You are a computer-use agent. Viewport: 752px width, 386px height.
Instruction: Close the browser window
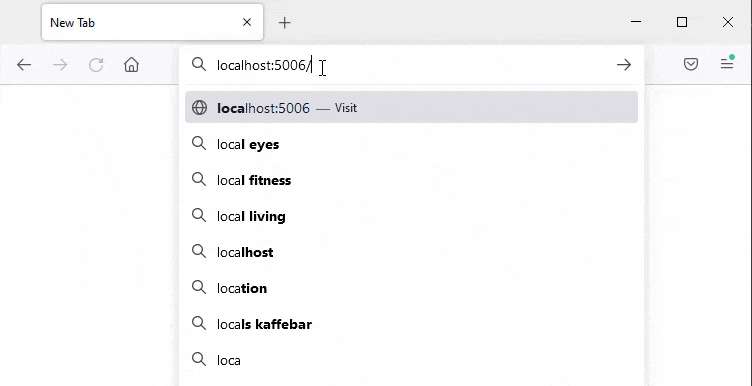click(x=728, y=22)
